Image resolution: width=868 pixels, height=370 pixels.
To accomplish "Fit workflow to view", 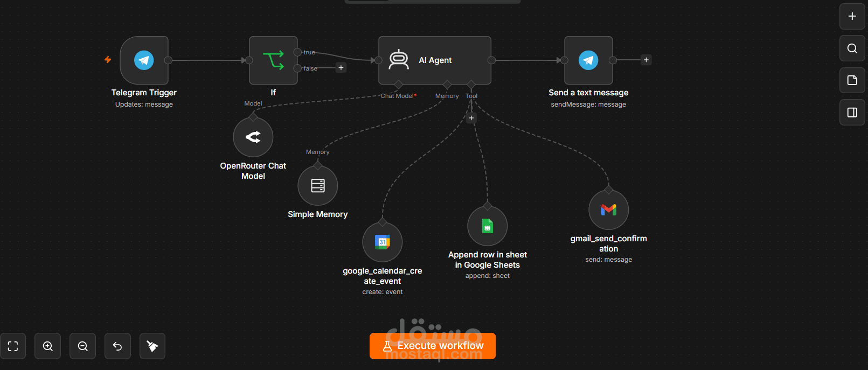I will (x=13, y=346).
